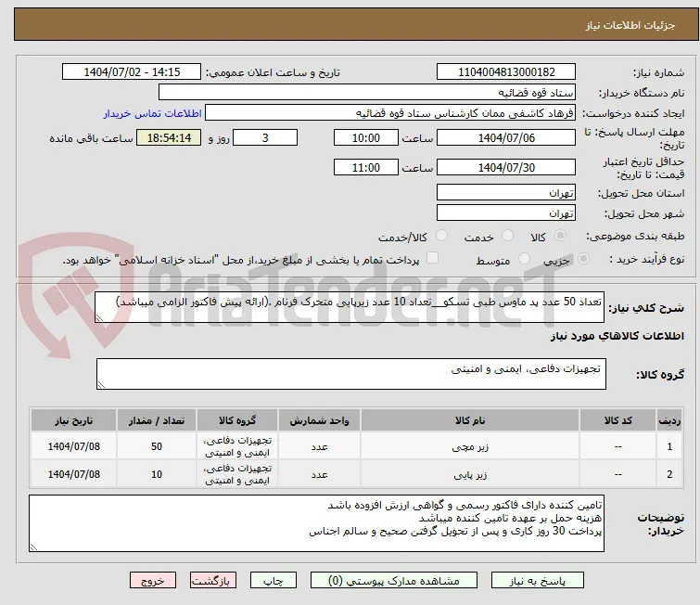Click the response deadline date 1404/07/06
This screenshot has width=700, height=605.
pyautogui.click(x=506, y=137)
